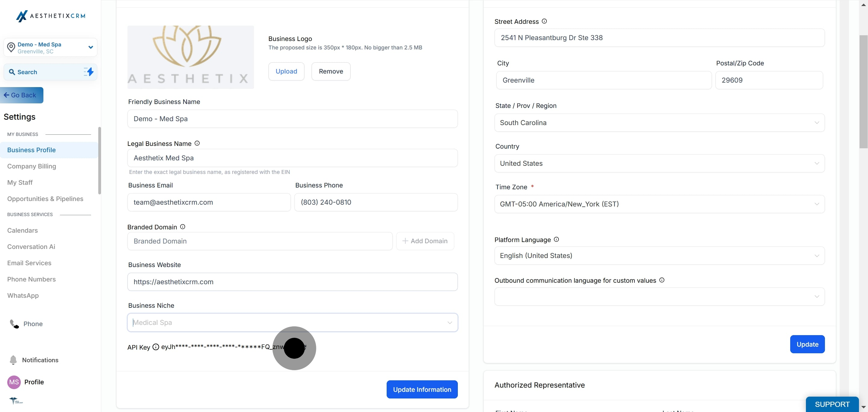Click the Outbound communication language info icon

click(662, 280)
